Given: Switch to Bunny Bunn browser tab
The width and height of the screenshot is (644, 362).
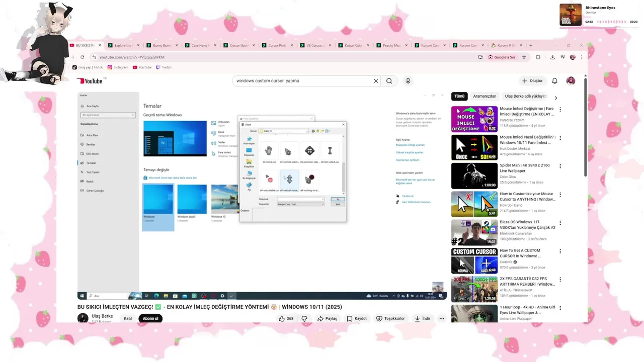Looking at the screenshot, I should (x=162, y=45).
